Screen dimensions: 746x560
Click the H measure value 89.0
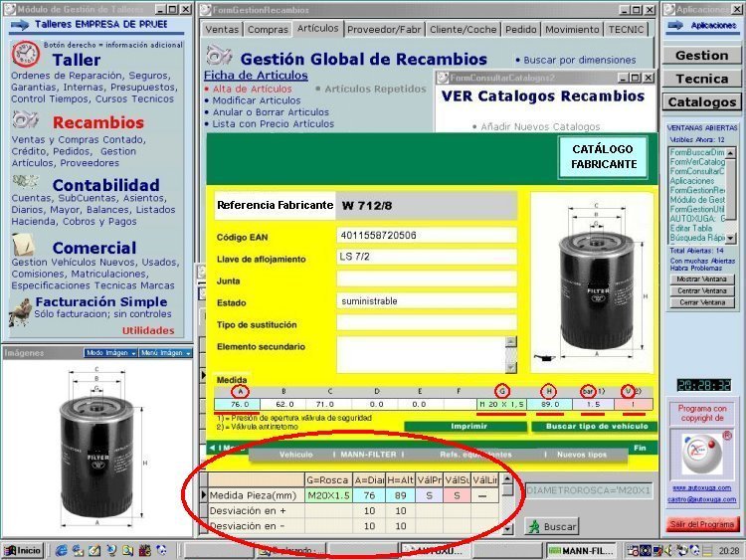click(x=548, y=405)
